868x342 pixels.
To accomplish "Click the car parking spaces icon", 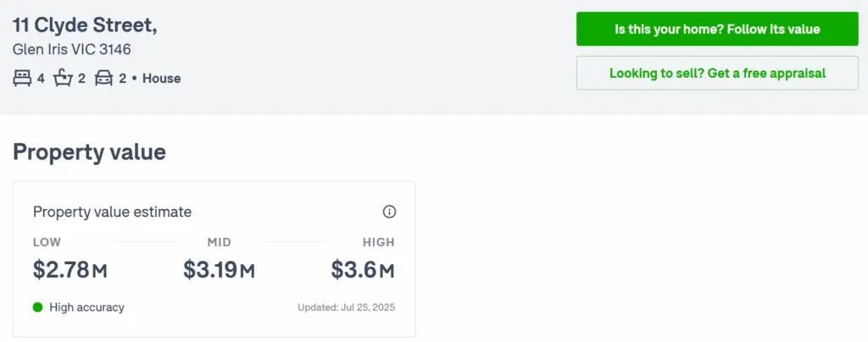I will click(103, 79).
